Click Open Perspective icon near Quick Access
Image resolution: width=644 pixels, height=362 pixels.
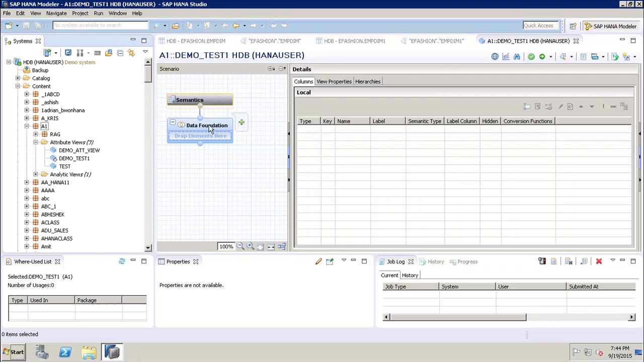(573, 26)
